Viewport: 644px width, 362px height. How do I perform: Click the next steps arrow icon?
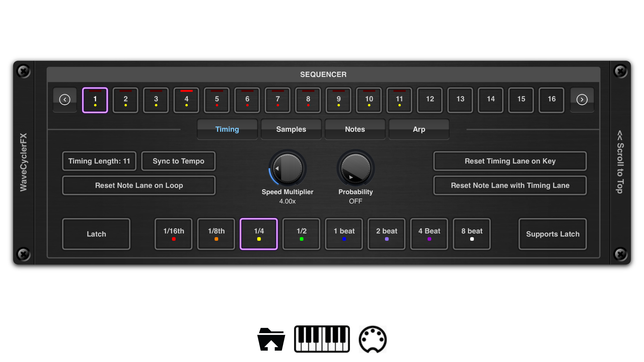click(582, 100)
